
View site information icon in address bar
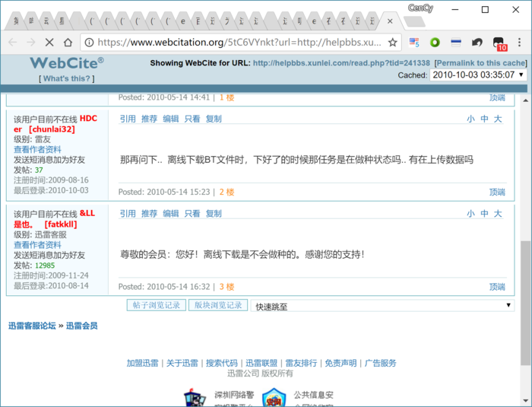[89, 43]
